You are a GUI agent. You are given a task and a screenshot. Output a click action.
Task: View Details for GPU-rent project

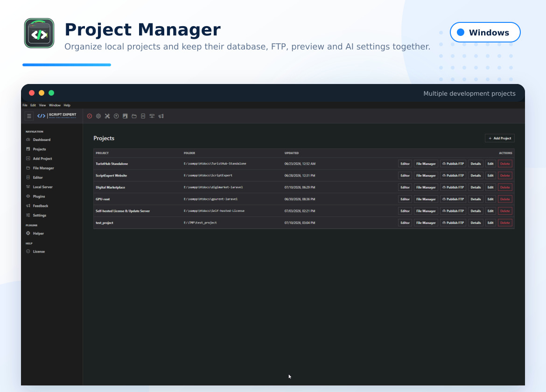(476, 199)
